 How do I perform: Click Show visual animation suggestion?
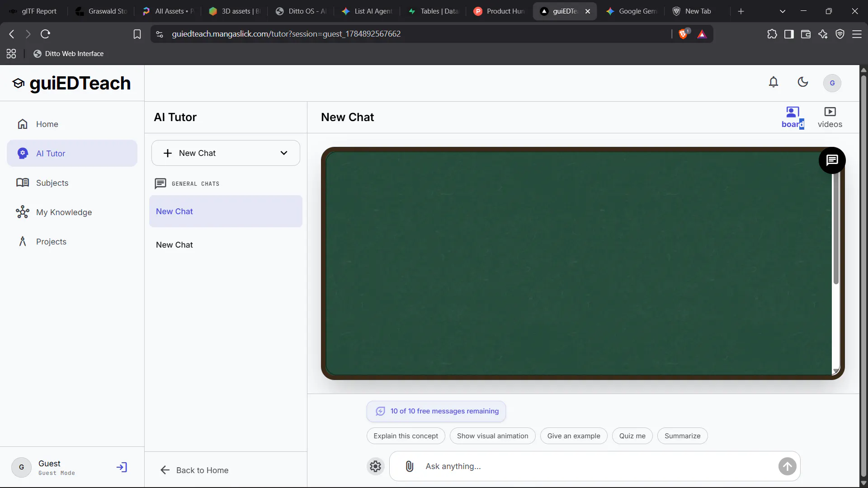click(493, 436)
